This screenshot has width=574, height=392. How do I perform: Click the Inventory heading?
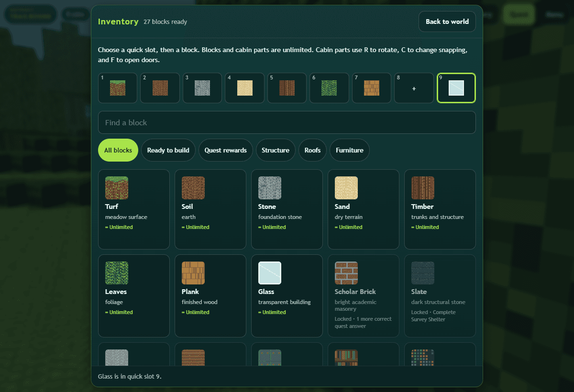[118, 22]
